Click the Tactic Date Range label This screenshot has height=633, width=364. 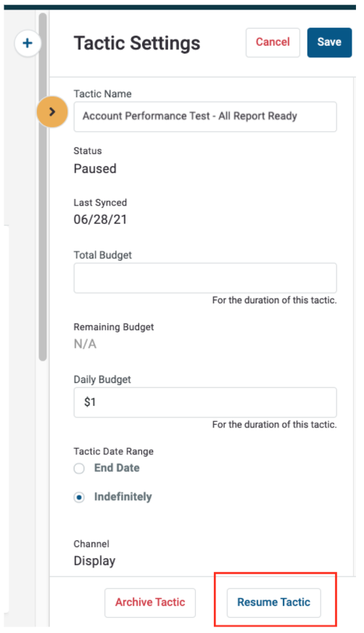pyautogui.click(x=114, y=452)
